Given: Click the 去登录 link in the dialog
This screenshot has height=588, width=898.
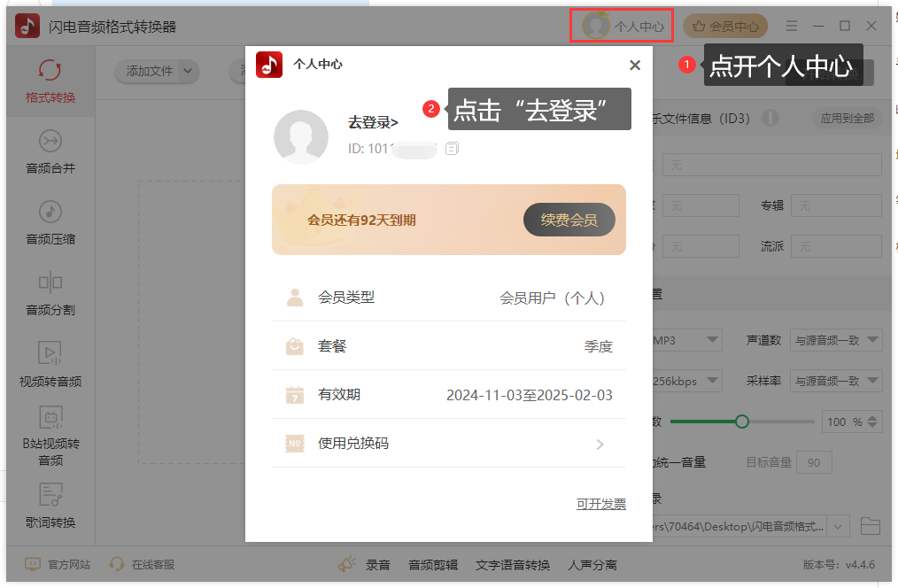Looking at the screenshot, I should [373, 122].
